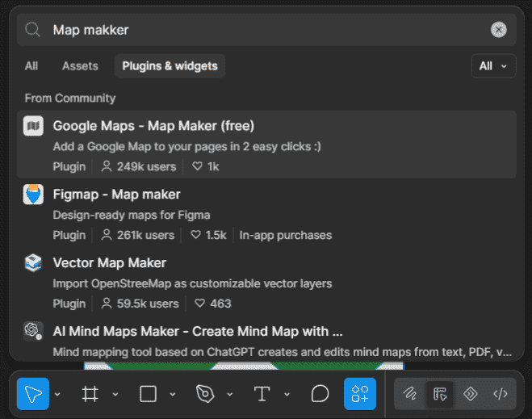Click the search magnifier icon

33,30
